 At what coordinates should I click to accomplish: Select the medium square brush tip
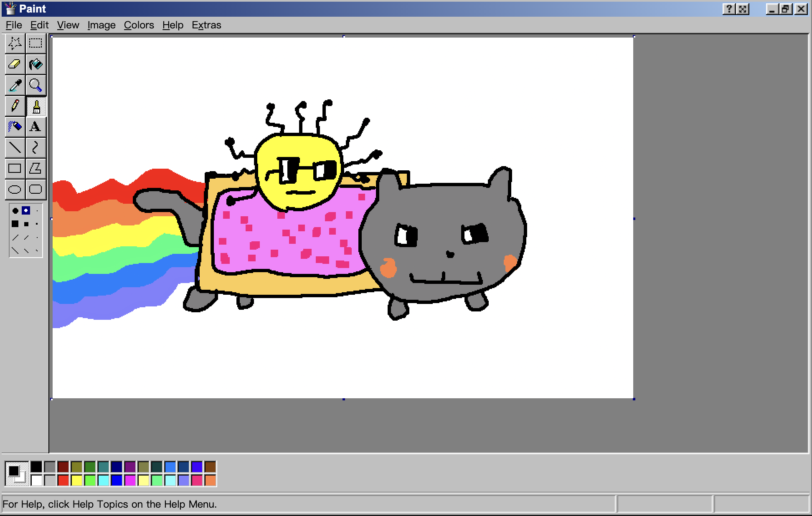coord(26,224)
